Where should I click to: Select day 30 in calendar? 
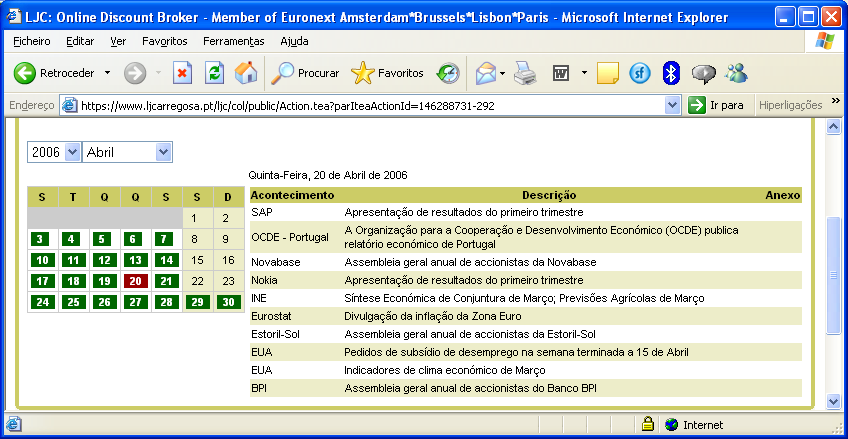[x=229, y=302]
